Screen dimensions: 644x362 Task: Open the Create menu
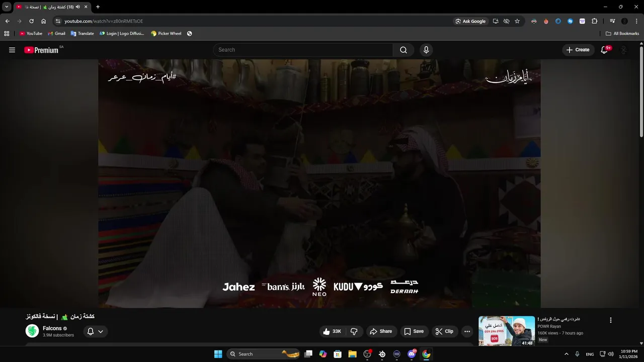pos(578,50)
